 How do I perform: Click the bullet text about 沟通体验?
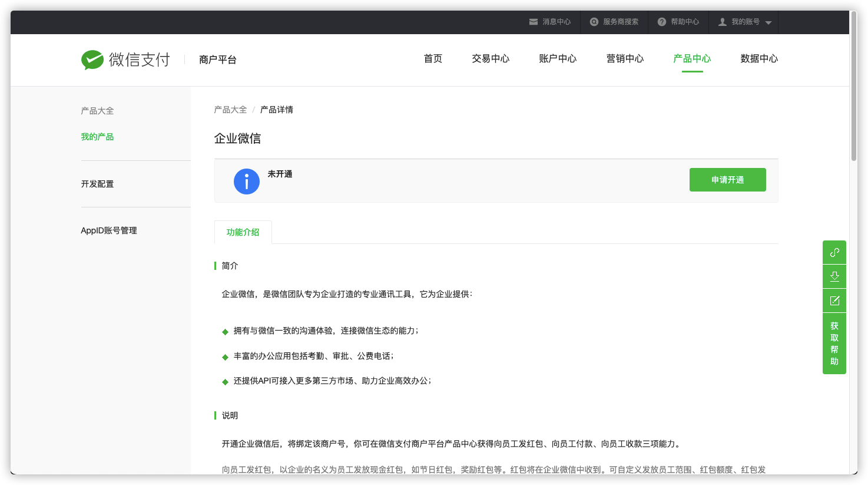tap(326, 331)
